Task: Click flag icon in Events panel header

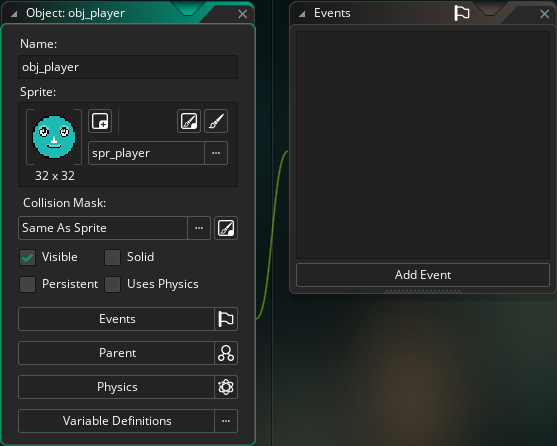Action: [462, 13]
